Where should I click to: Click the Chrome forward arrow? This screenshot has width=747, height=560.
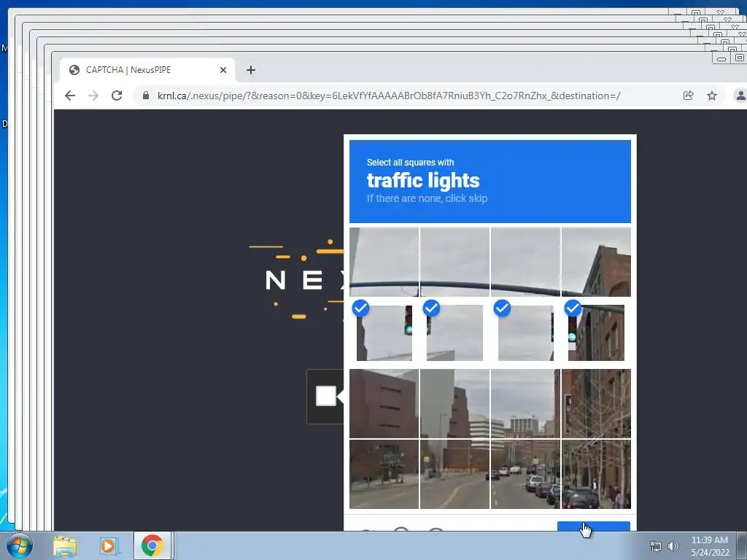[93, 96]
